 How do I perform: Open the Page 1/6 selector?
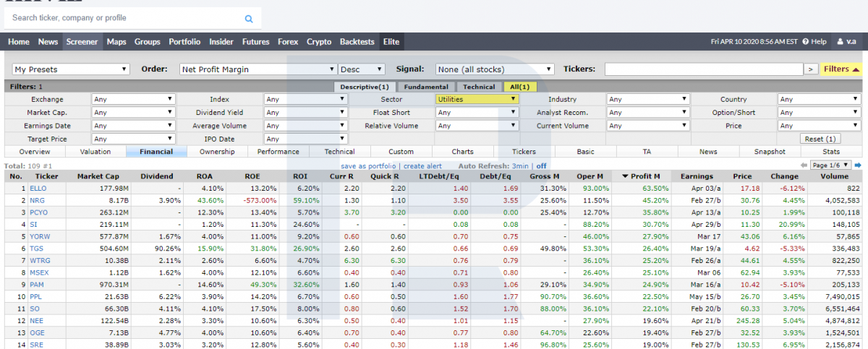tap(830, 165)
